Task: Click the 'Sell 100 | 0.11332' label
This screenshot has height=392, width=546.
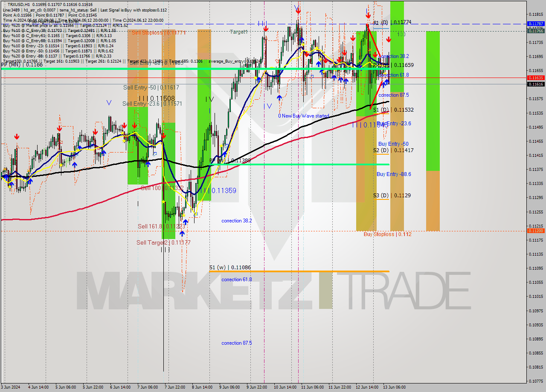Action: [162, 188]
